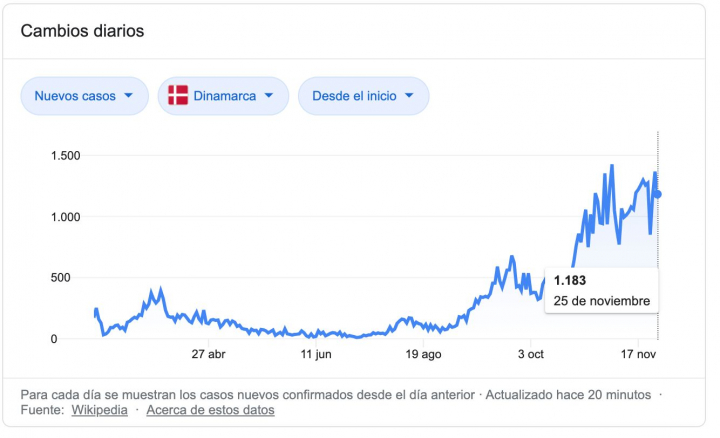Click the Denmark flag icon
The image size is (720, 438).
pyautogui.click(x=178, y=96)
